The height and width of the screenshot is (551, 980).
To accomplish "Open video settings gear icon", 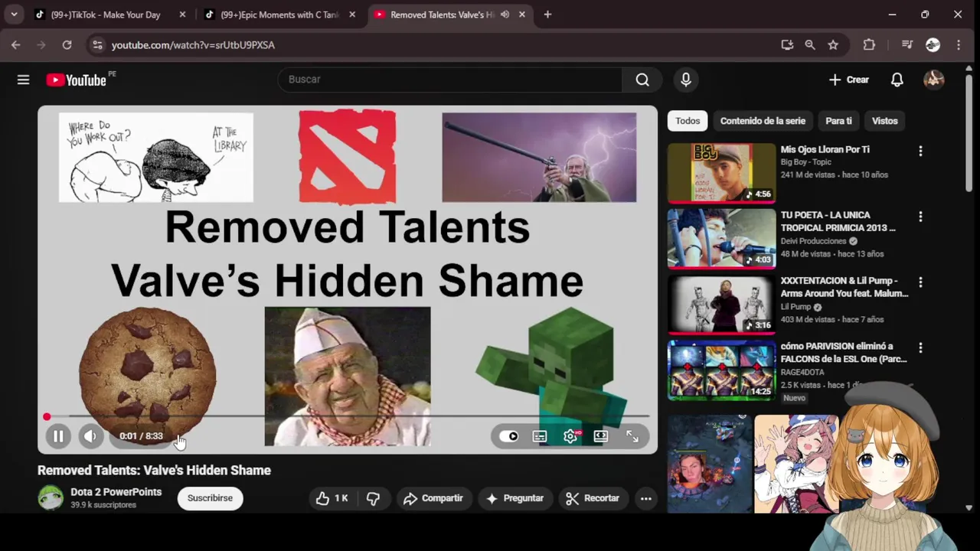I will [x=570, y=436].
